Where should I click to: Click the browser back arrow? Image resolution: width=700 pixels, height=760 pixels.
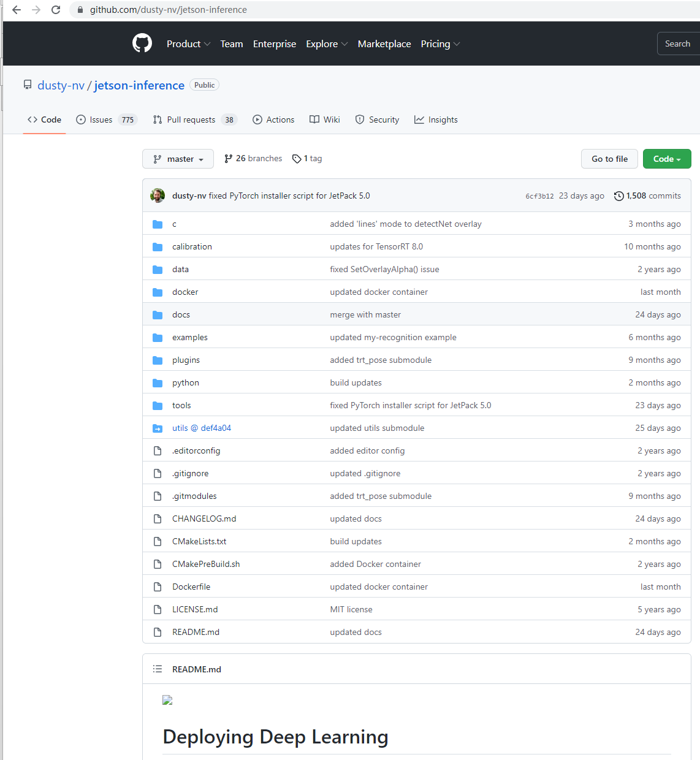click(x=17, y=10)
